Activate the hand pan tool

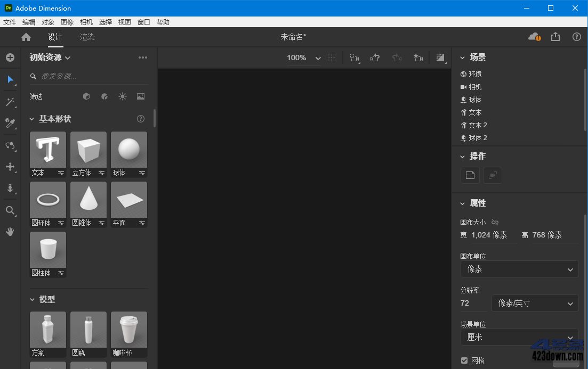click(10, 231)
